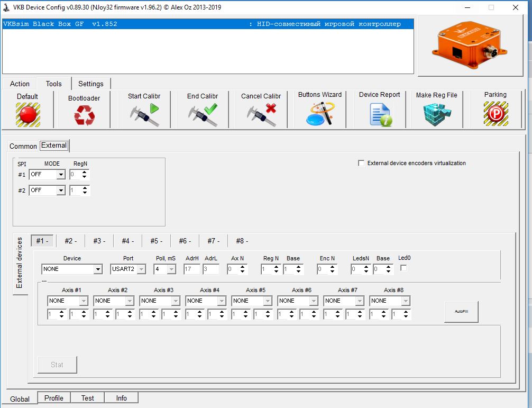End calibration with green checkmark caliper icon
532x408 pixels.
point(203,115)
